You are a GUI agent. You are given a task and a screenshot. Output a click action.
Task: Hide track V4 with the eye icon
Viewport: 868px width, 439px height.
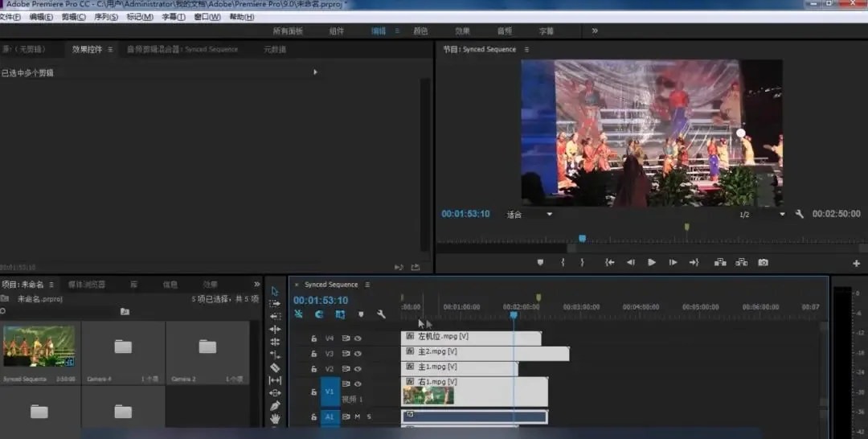(358, 338)
